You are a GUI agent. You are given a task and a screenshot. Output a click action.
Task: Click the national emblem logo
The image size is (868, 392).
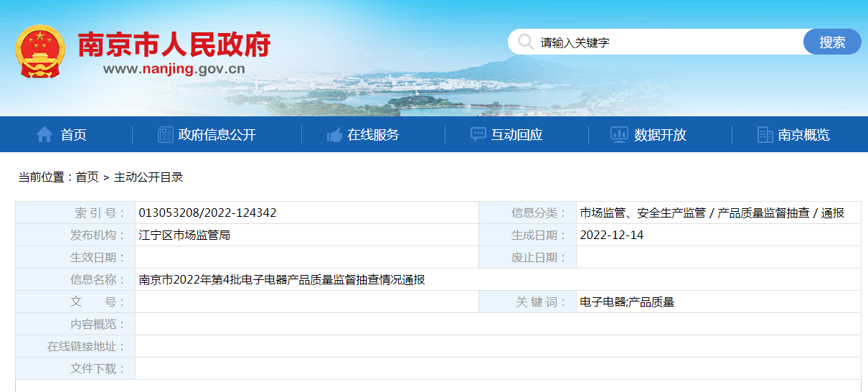pos(40,52)
